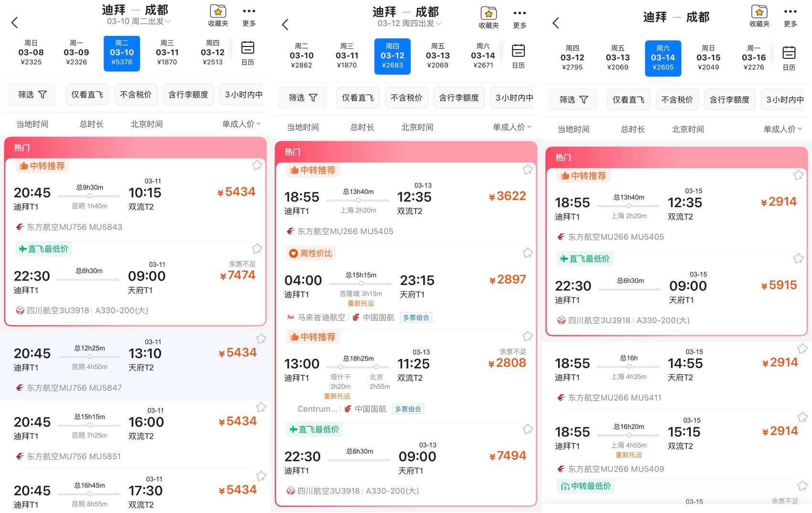Select the 03-08 ¥2325 date tab
This screenshot has width=812, height=513.
31,52
